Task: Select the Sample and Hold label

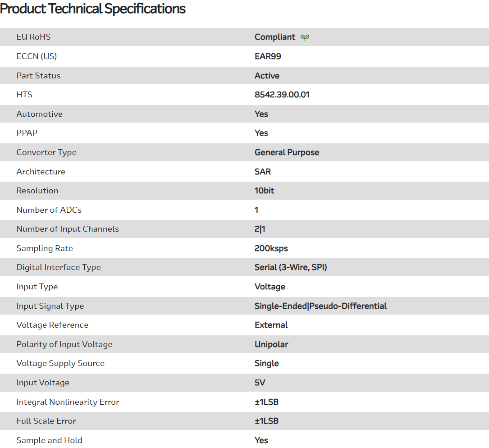Action: tap(50, 440)
